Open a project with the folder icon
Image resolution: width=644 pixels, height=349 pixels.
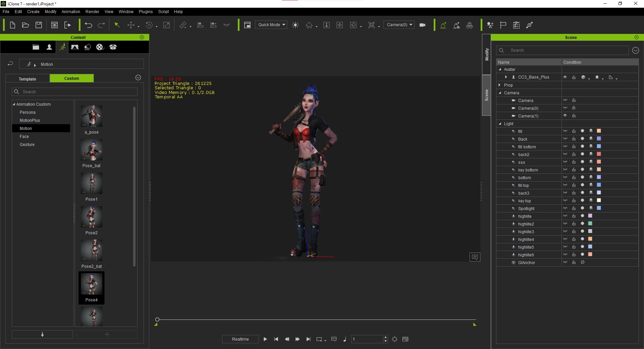tap(25, 25)
